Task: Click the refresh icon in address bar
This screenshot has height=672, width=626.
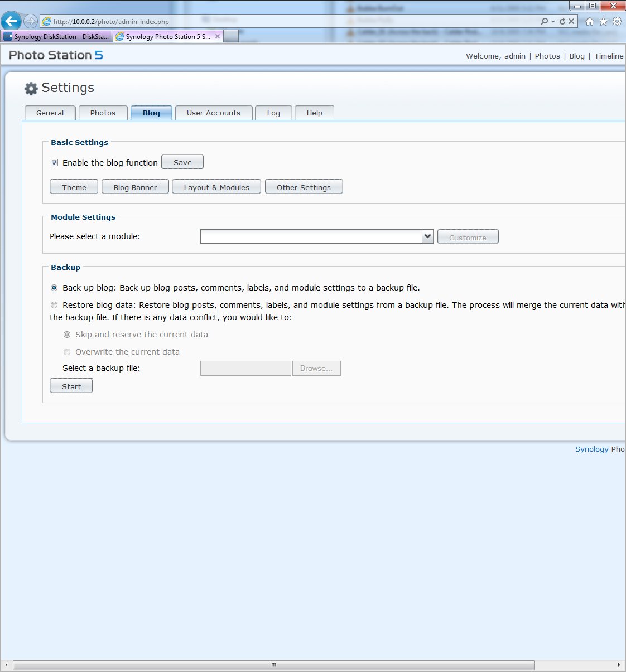Action: pyautogui.click(x=562, y=21)
